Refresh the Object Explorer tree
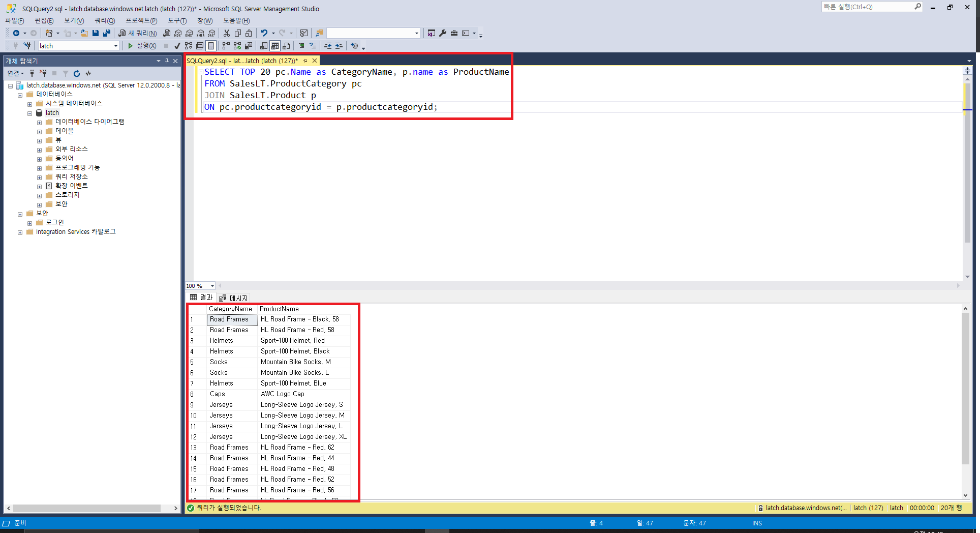Viewport: 980px width, 533px height. tap(77, 73)
